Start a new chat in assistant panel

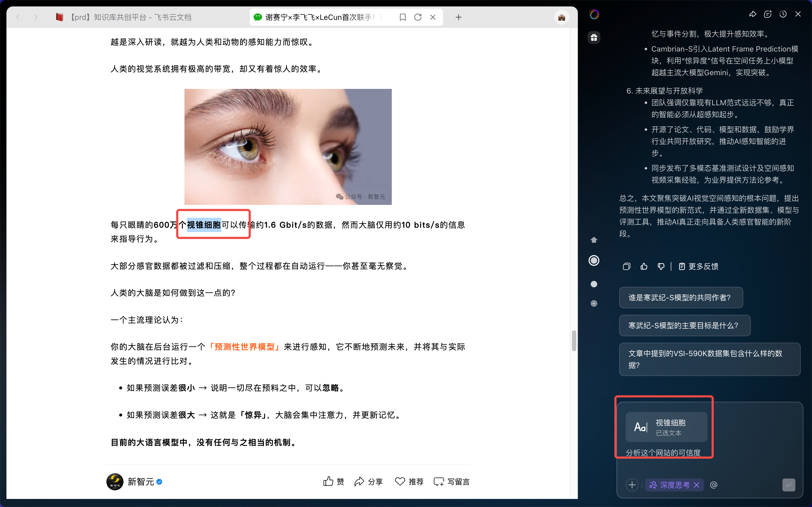pyautogui.click(x=768, y=14)
